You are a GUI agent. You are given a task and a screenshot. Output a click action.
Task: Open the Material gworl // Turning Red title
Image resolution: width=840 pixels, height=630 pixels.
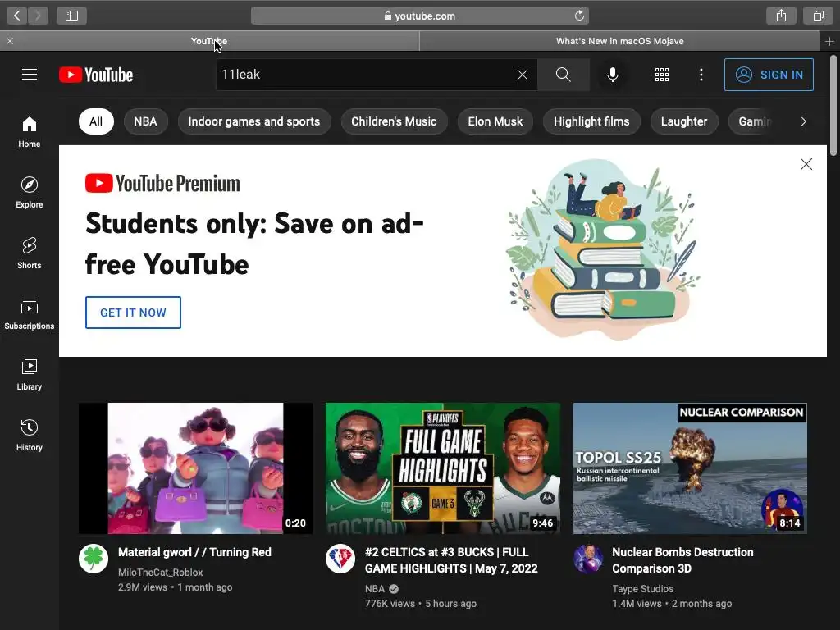point(194,552)
